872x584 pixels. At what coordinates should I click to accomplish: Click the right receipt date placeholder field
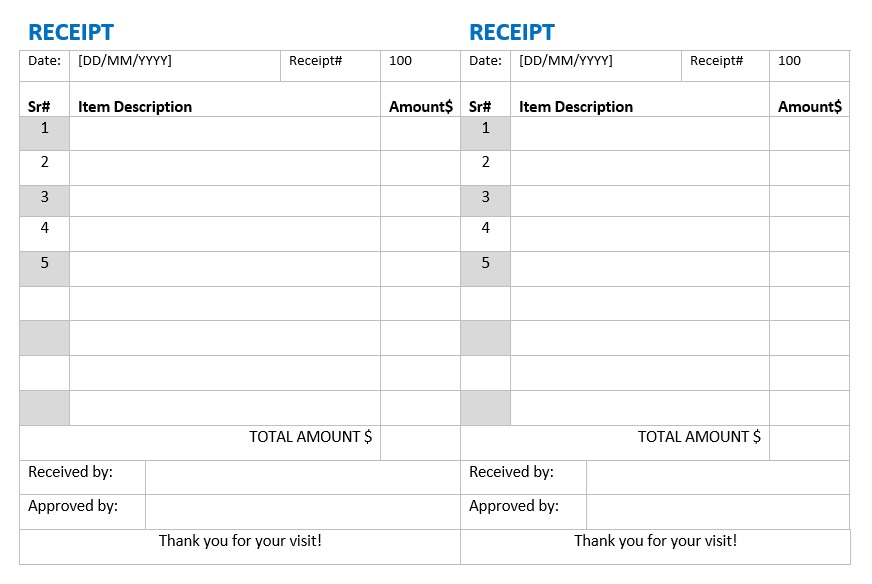pyautogui.click(x=566, y=61)
